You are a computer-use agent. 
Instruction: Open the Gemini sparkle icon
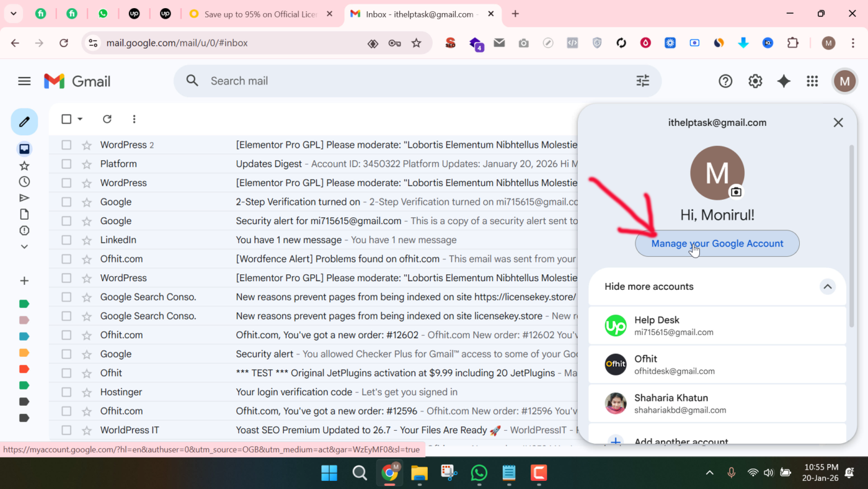pyautogui.click(x=783, y=81)
